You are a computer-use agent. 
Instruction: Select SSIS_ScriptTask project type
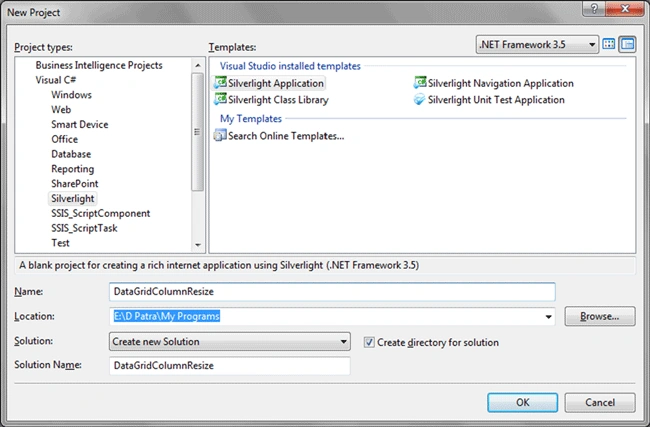(84, 228)
